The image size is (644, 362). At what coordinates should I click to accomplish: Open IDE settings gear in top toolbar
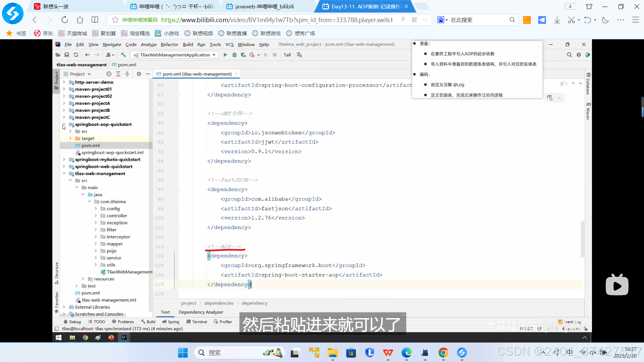579,55
